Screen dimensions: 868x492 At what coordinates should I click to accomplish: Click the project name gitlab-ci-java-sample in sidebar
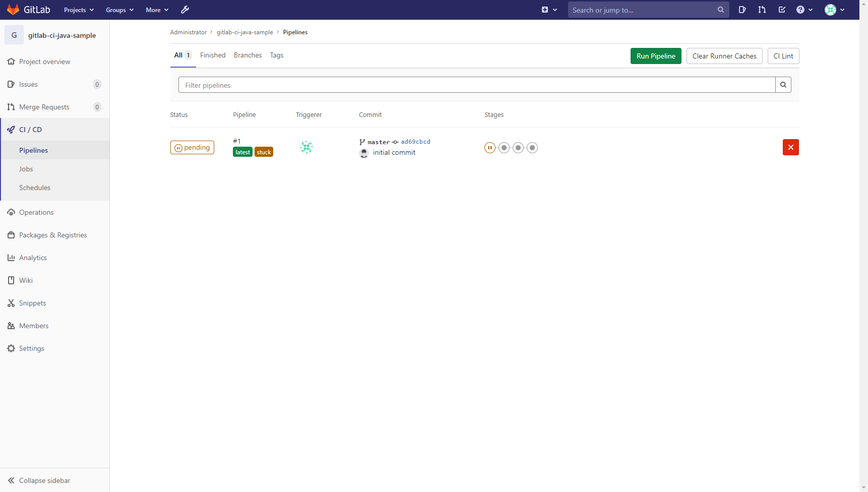62,35
